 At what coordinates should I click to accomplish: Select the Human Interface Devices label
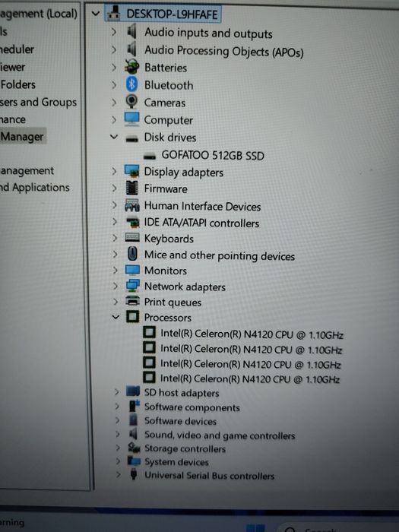click(x=202, y=206)
